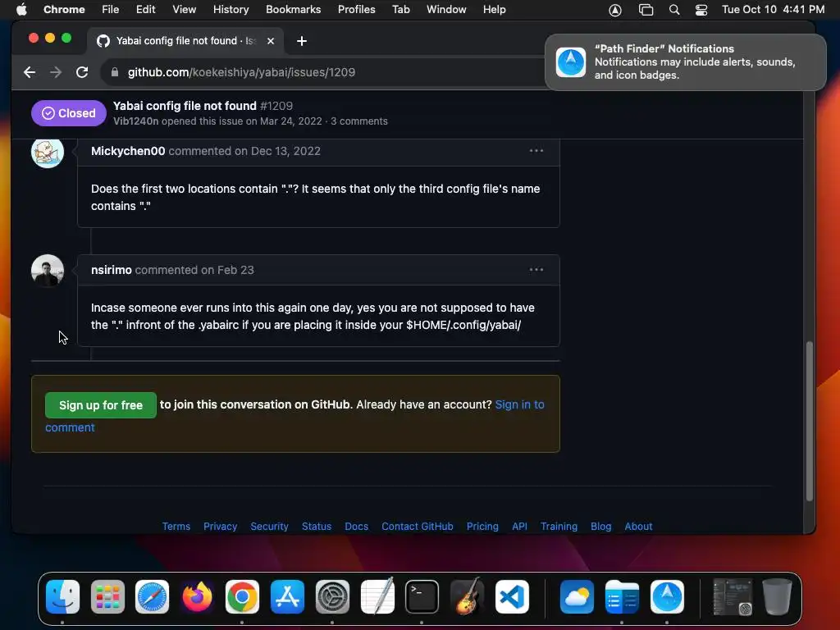This screenshot has height=630, width=840.
Task: Open the History menu
Action: coord(231,10)
